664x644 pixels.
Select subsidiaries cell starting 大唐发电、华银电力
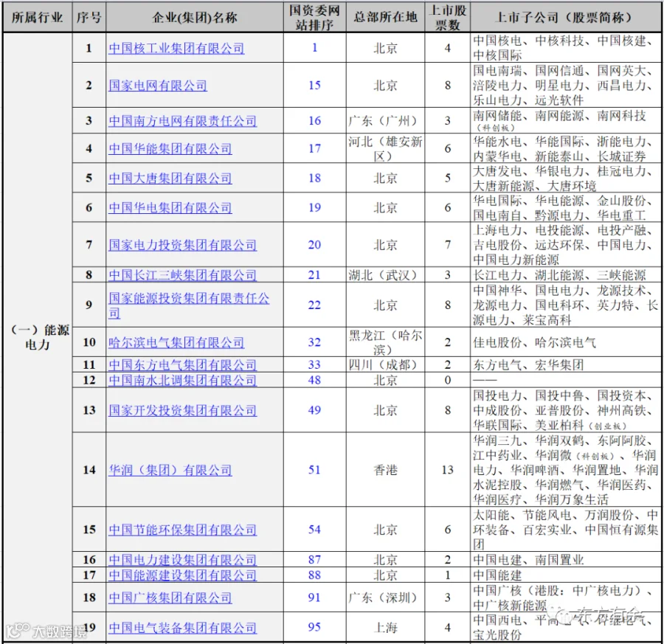tap(566, 179)
